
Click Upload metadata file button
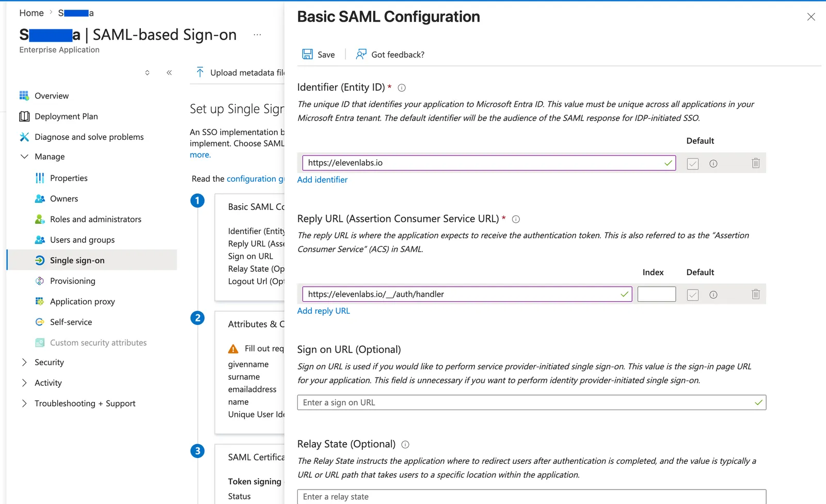(x=240, y=73)
